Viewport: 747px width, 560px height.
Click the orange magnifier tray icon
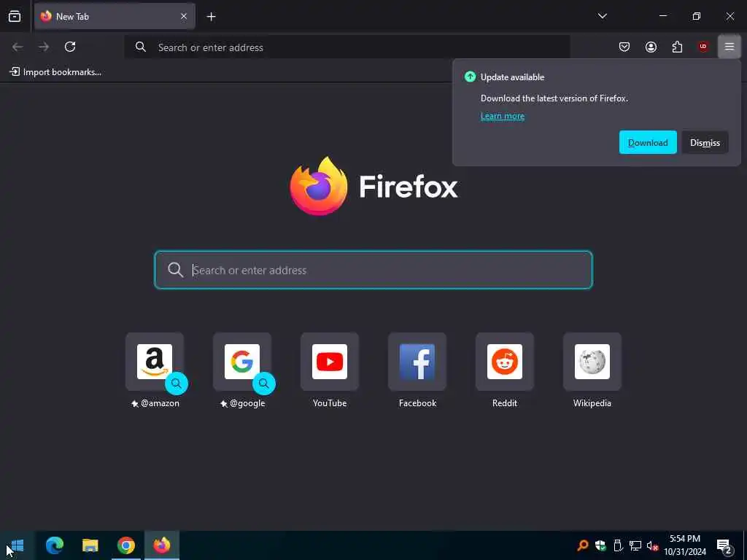pyautogui.click(x=583, y=545)
